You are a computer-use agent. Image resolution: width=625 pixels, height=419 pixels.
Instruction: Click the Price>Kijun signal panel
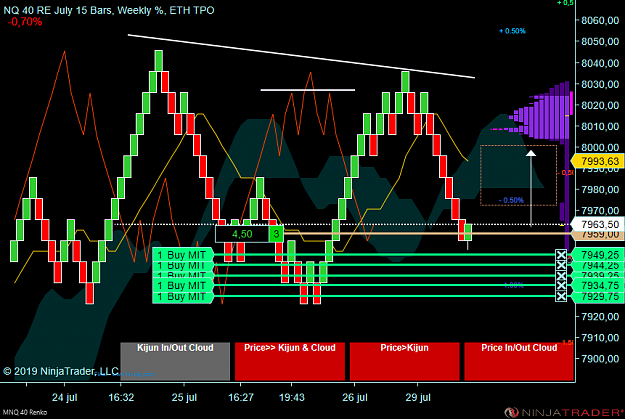coord(405,361)
